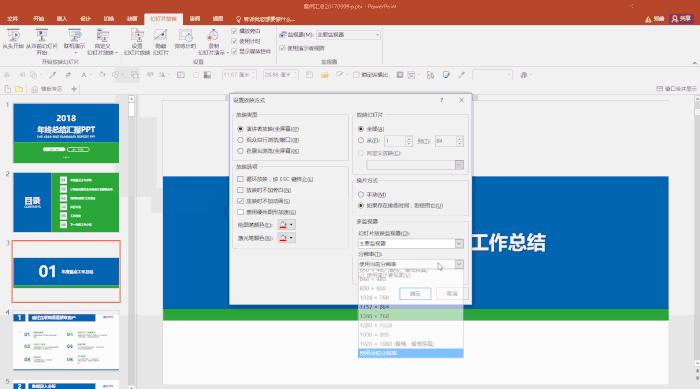Uncheck Show without animation checkbox
Image resolution: width=700 pixels, height=389 pixels.
tap(241, 201)
